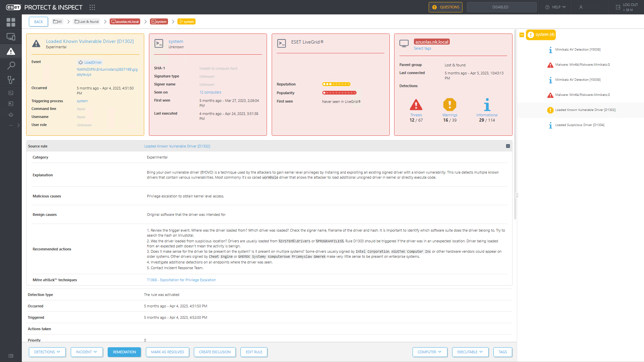Click the Remediation button
This screenshot has height=362, width=644.
tap(124, 352)
